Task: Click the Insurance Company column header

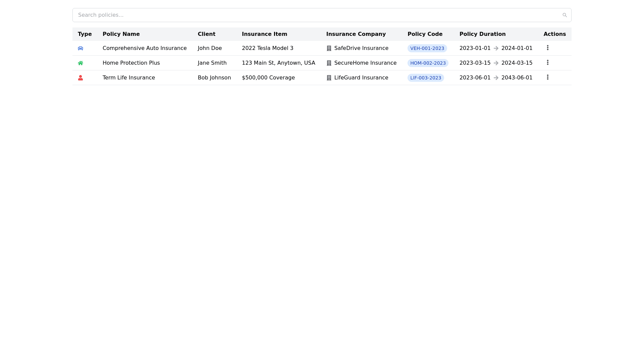Action: pyautogui.click(x=356, y=34)
